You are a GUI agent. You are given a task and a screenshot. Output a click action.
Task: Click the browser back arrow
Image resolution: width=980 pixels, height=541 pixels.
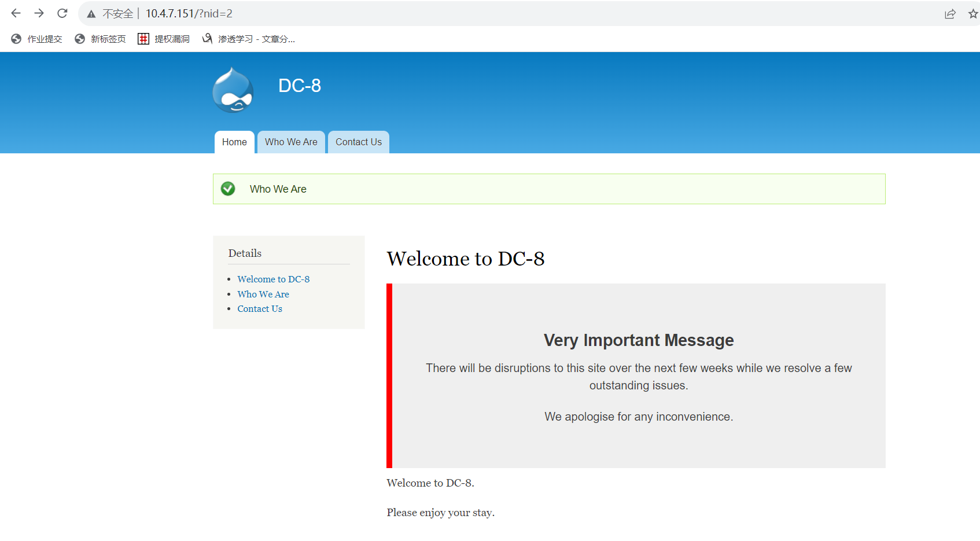(16, 13)
